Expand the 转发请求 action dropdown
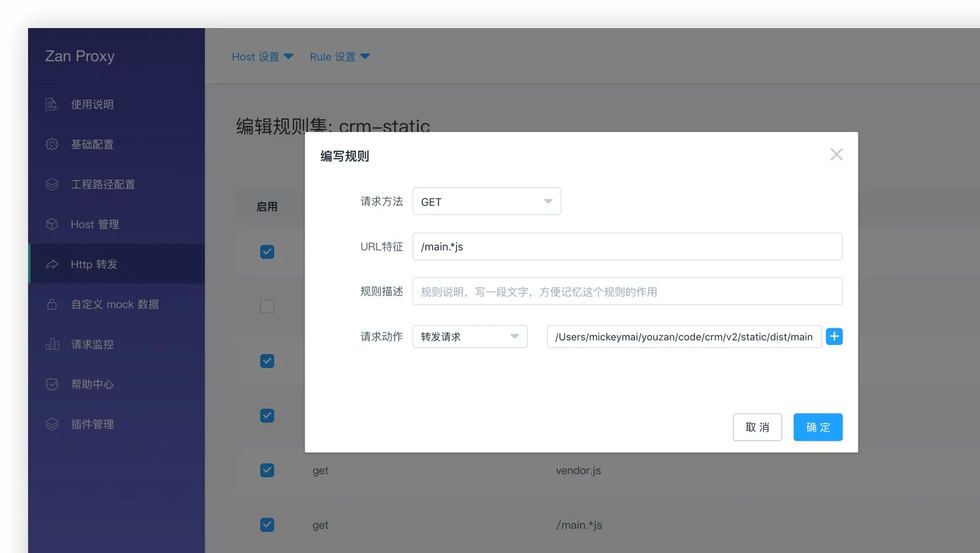Screen dimensions: 980x553 click(x=469, y=336)
